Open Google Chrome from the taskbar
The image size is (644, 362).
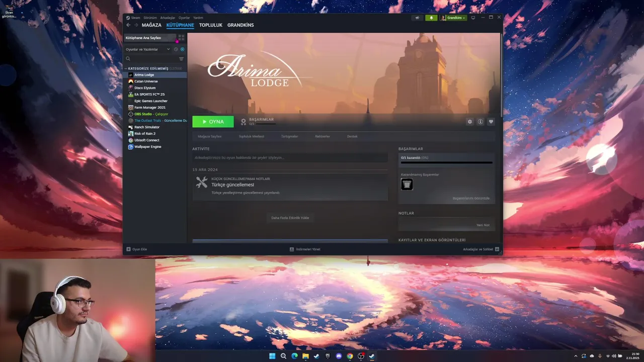pos(350,356)
